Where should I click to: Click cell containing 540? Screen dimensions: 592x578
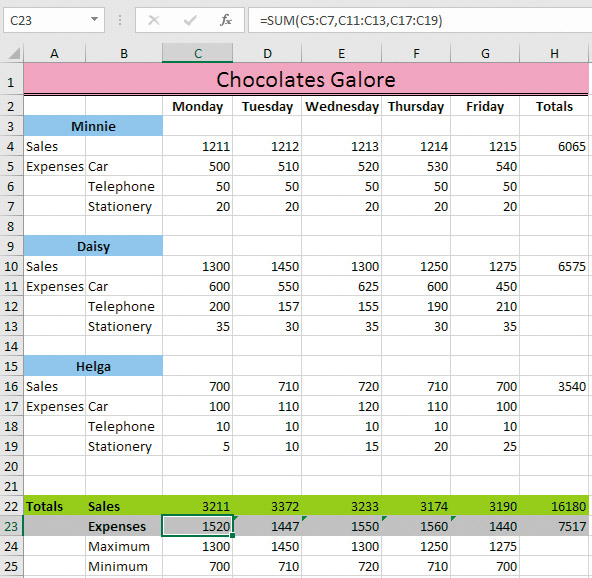485,166
